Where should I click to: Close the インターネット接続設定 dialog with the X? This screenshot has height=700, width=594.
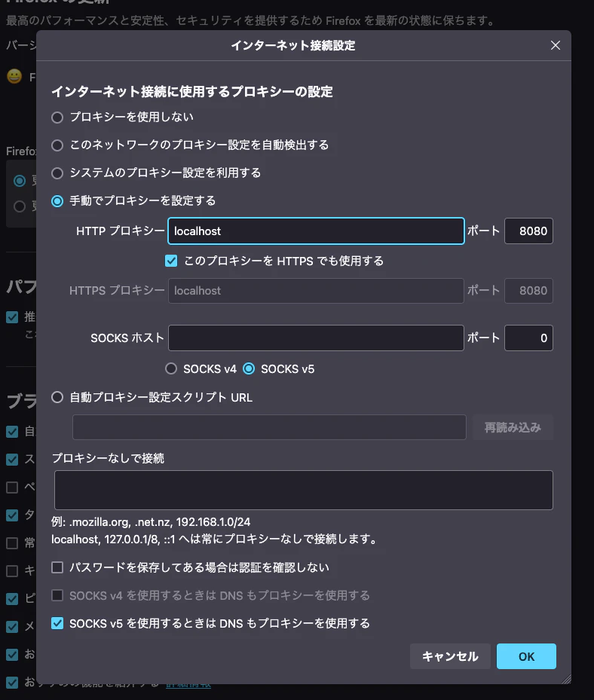556,45
